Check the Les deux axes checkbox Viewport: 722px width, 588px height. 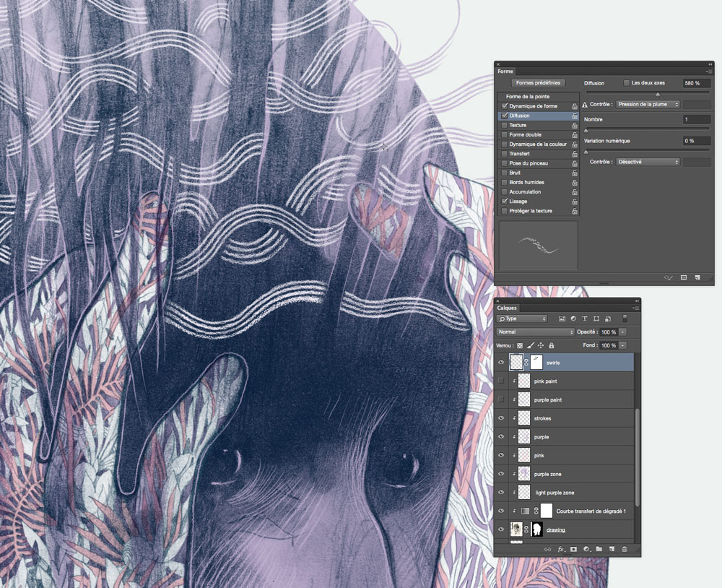[x=626, y=83]
